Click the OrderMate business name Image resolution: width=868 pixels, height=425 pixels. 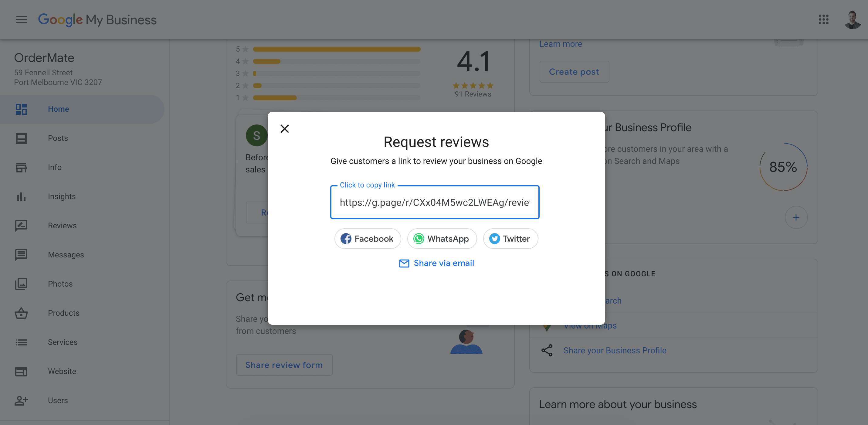point(44,58)
